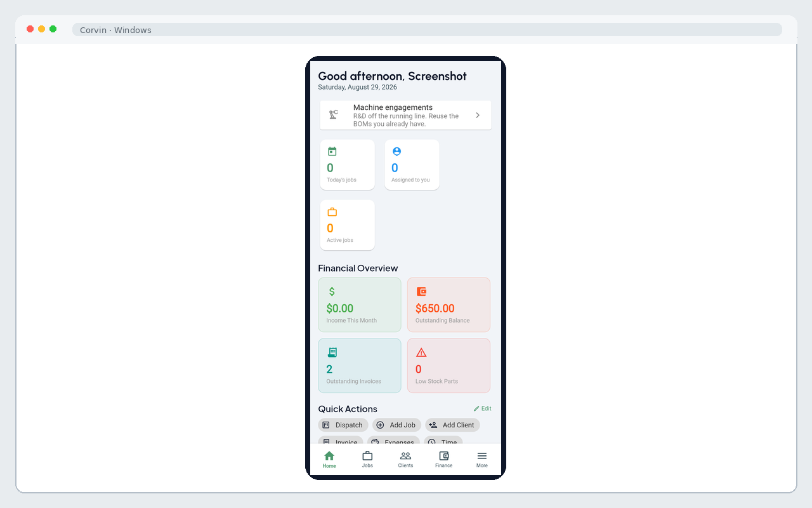
Task: Open Jobs briefcase icon in bottom navigation
Action: [367, 455]
